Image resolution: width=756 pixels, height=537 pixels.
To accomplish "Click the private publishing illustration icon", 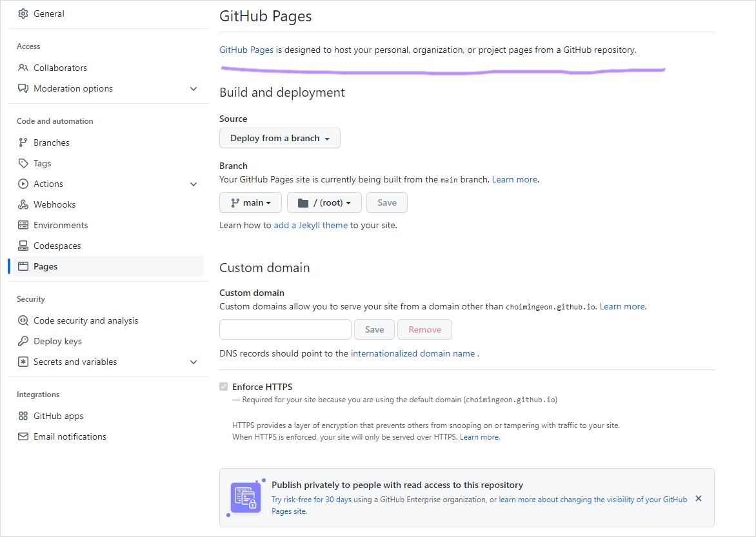I will tap(246, 498).
